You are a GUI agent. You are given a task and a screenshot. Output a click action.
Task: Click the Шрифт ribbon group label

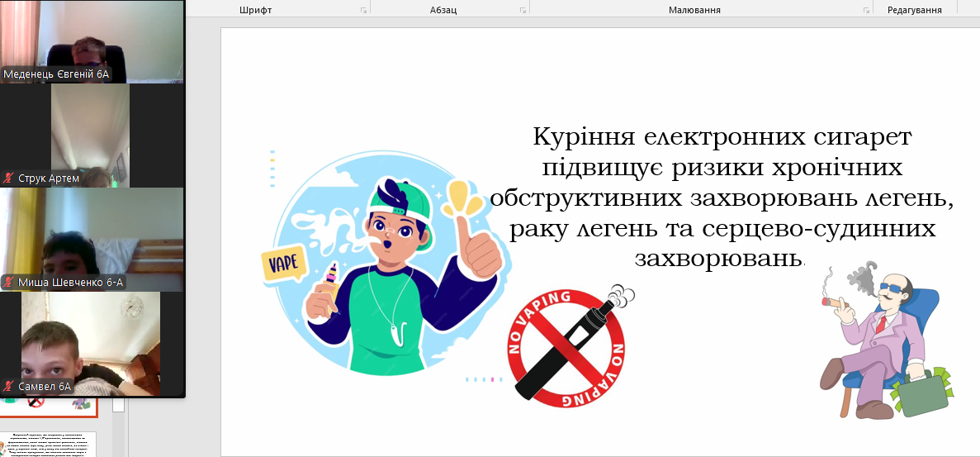pyautogui.click(x=256, y=10)
